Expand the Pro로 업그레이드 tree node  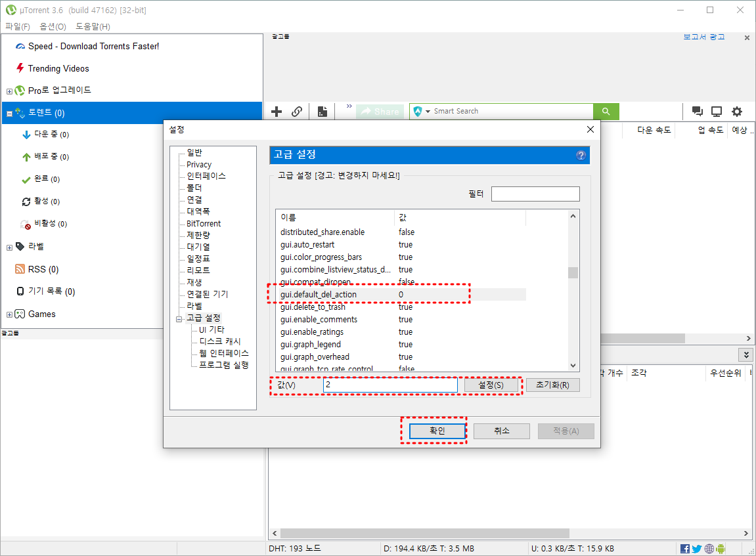click(x=9, y=91)
